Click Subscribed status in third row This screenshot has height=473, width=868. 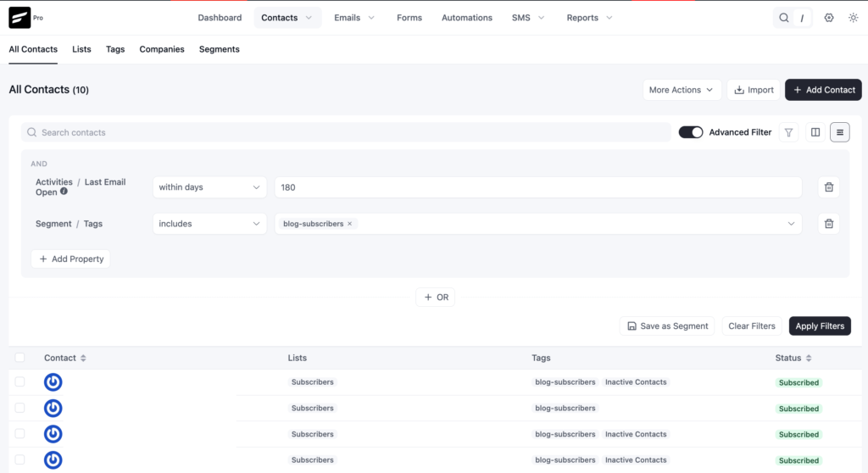point(798,434)
